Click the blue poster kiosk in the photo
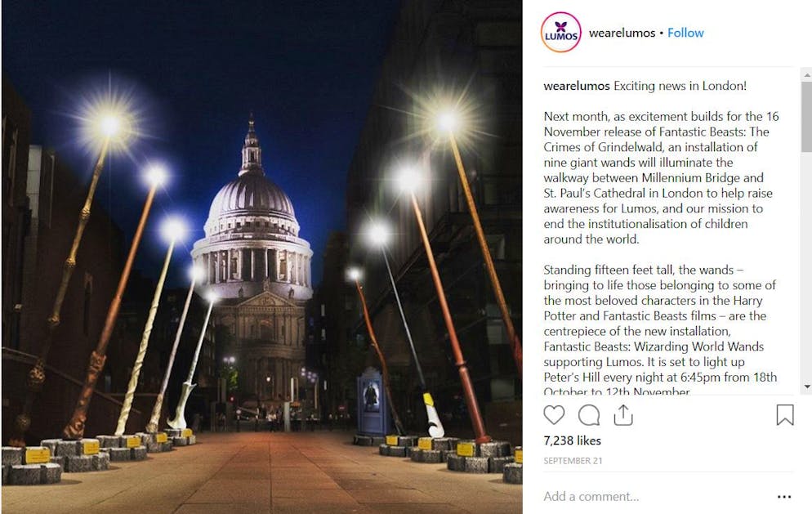 (371, 400)
